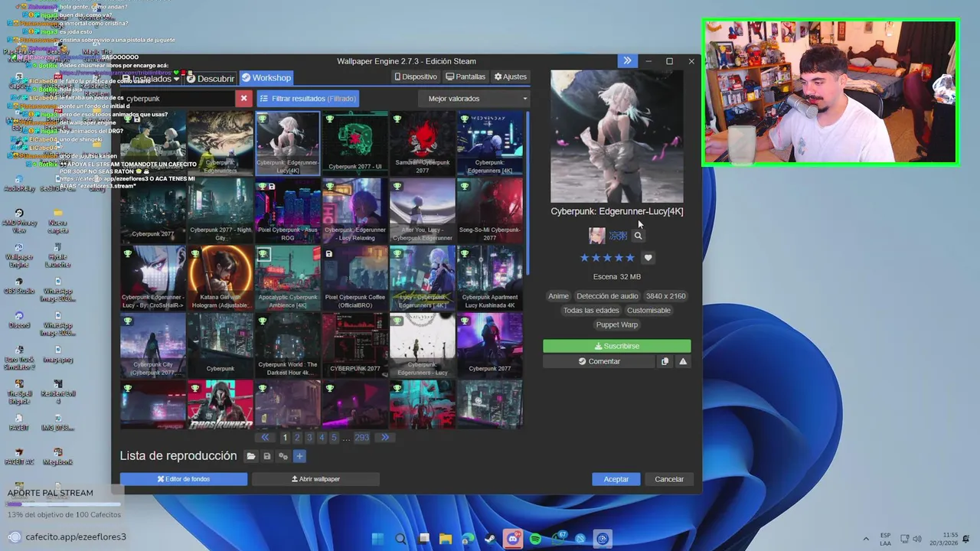
Task: Select the Pixel Cyberpunk - Asus ROG wallpaper
Action: click(288, 210)
